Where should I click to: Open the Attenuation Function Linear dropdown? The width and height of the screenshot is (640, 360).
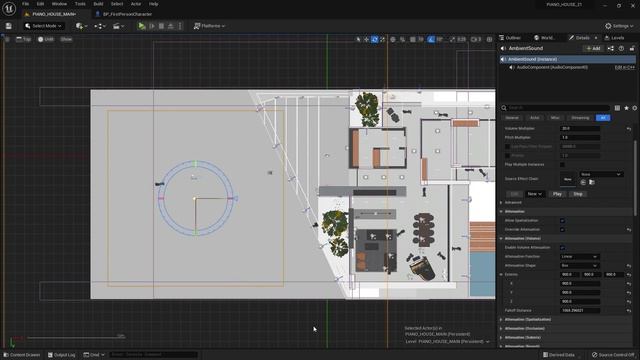579,257
